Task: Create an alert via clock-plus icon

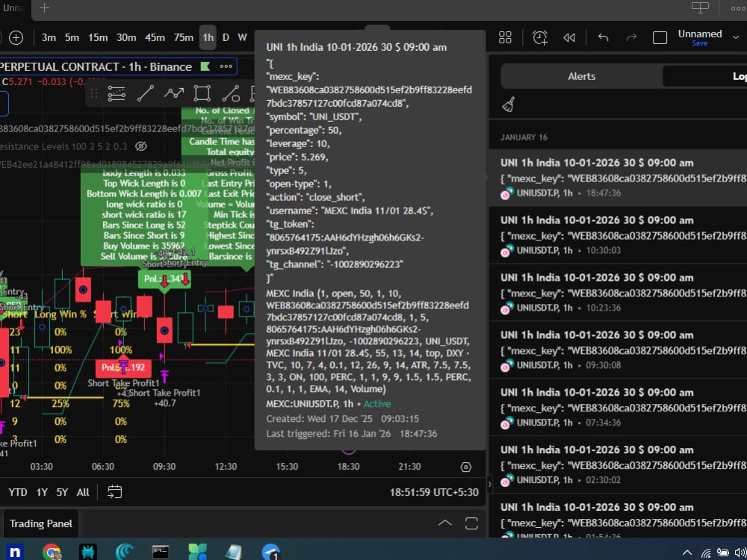Action: (x=540, y=37)
